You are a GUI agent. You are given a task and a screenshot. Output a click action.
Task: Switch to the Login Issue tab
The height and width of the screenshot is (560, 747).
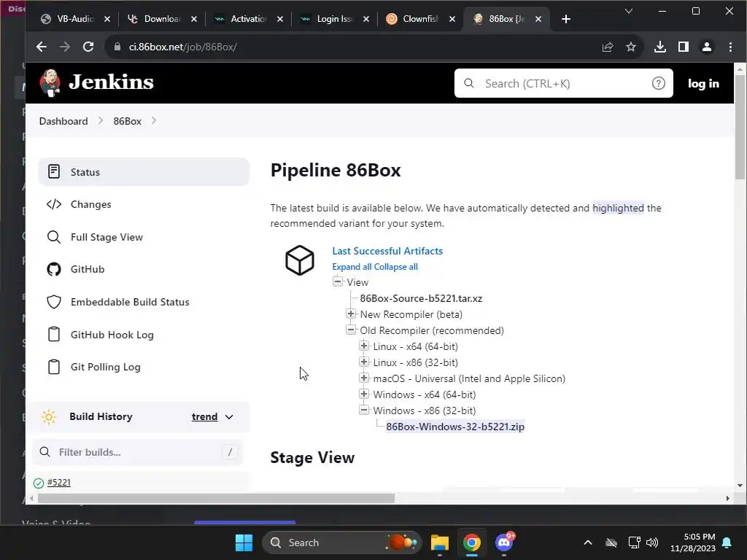[334, 18]
